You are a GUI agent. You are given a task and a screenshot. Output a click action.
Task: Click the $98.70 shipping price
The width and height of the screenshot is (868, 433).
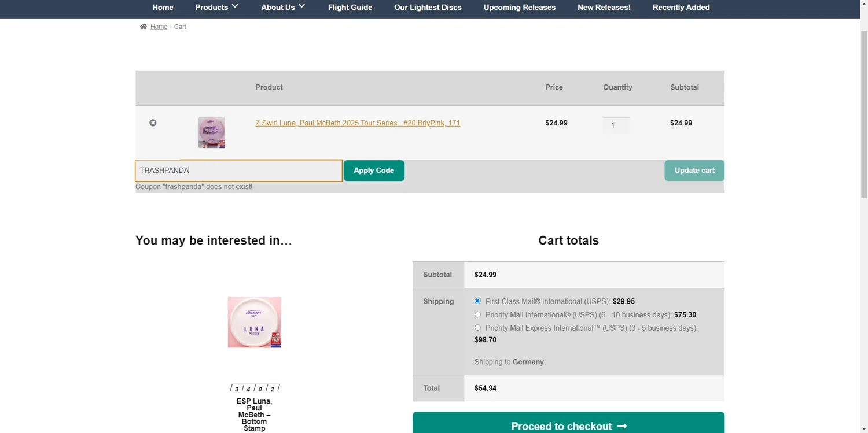tap(486, 340)
